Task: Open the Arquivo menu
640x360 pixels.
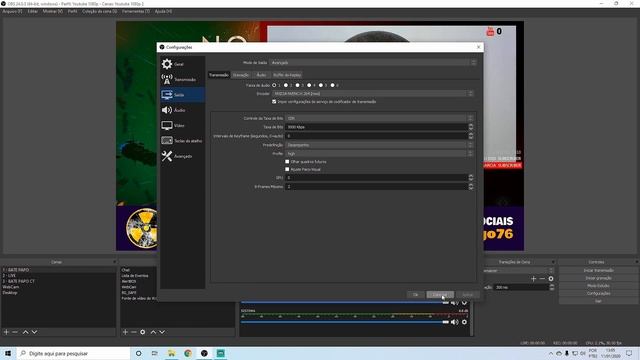Action: [12, 11]
